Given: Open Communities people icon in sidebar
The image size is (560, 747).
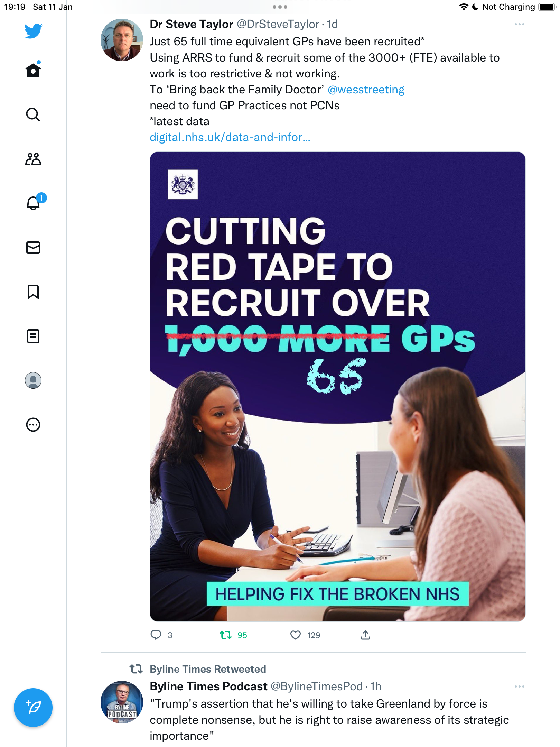Looking at the screenshot, I should (x=33, y=159).
